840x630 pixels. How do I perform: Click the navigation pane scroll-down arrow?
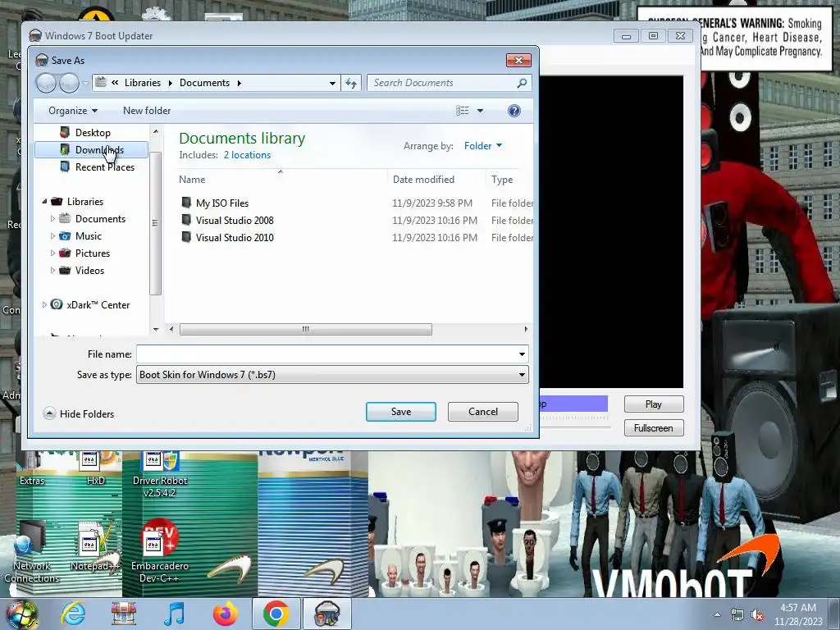tap(156, 329)
